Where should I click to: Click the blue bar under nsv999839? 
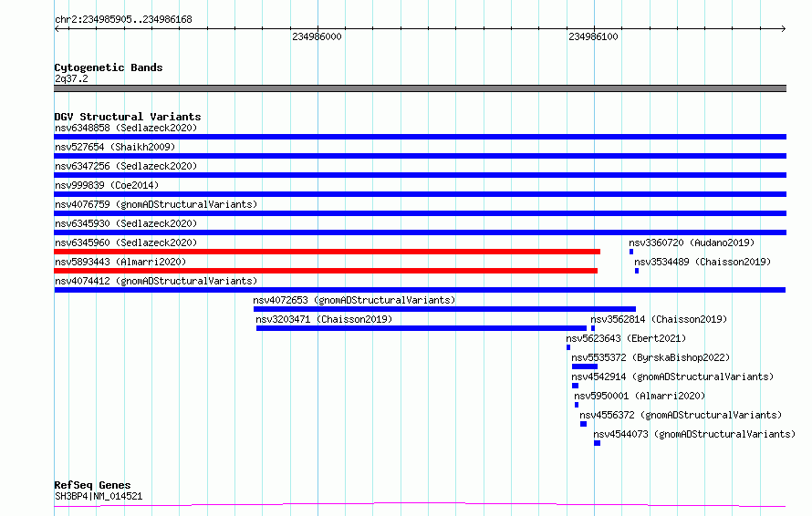pos(420,194)
